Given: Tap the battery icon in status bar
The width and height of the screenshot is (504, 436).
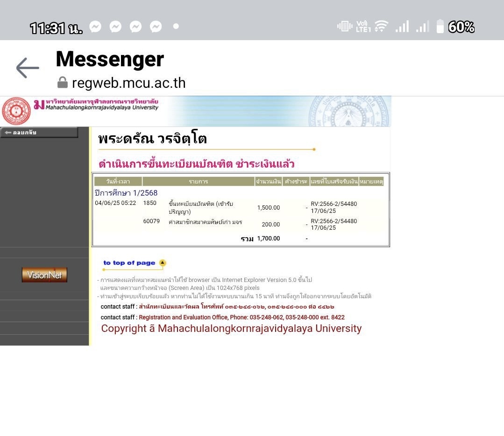Looking at the screenshot, I should (x=440, y=27).
